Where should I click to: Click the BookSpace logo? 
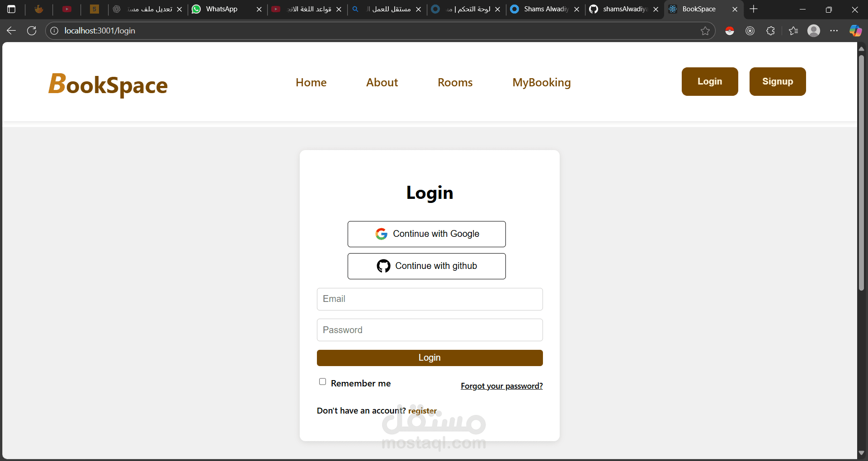(x=108, y=84)
